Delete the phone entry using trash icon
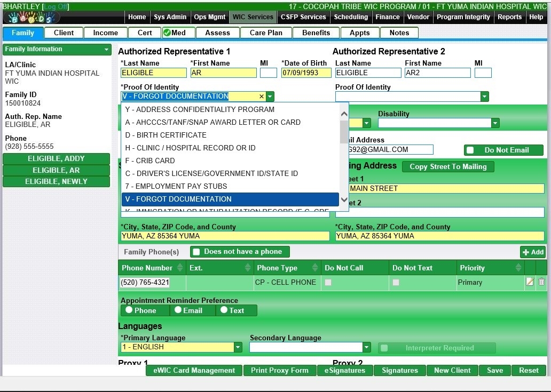551x392 pixels. [541, 282]
